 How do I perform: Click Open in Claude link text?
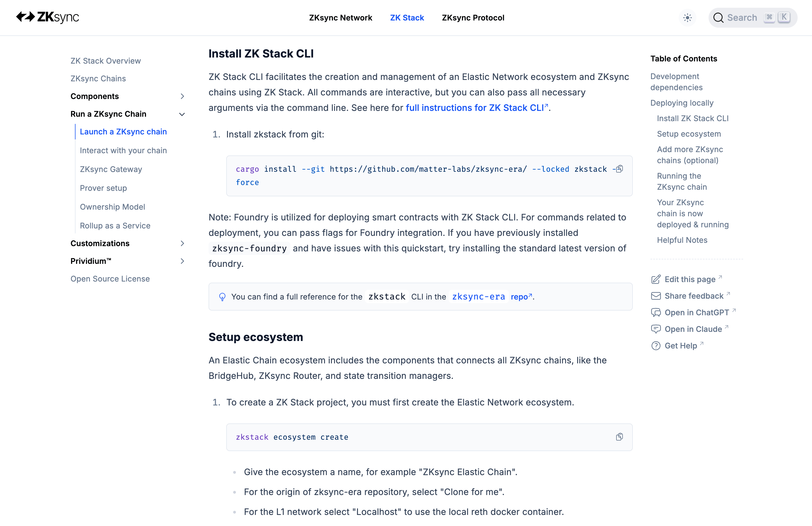coord(693,329)
